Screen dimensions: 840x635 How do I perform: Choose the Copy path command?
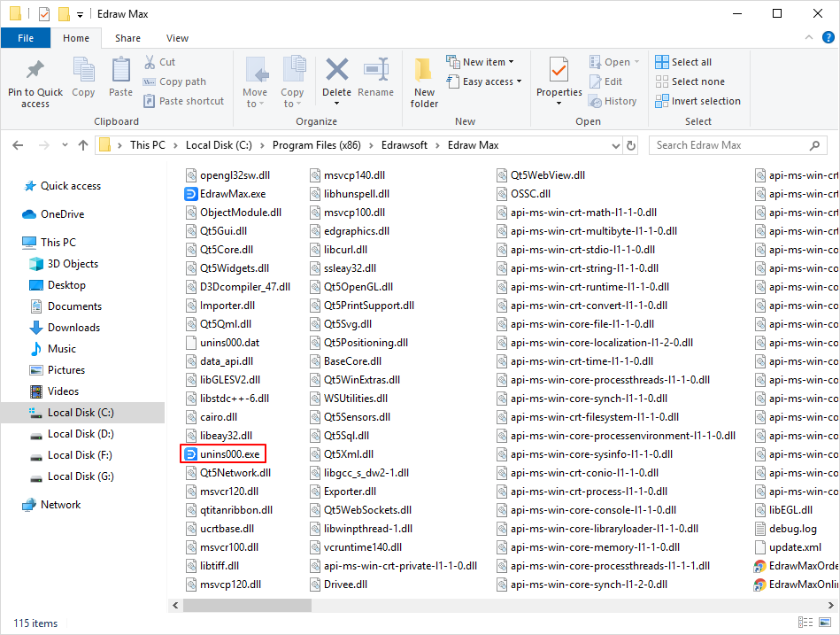click(x=174, y=81)
